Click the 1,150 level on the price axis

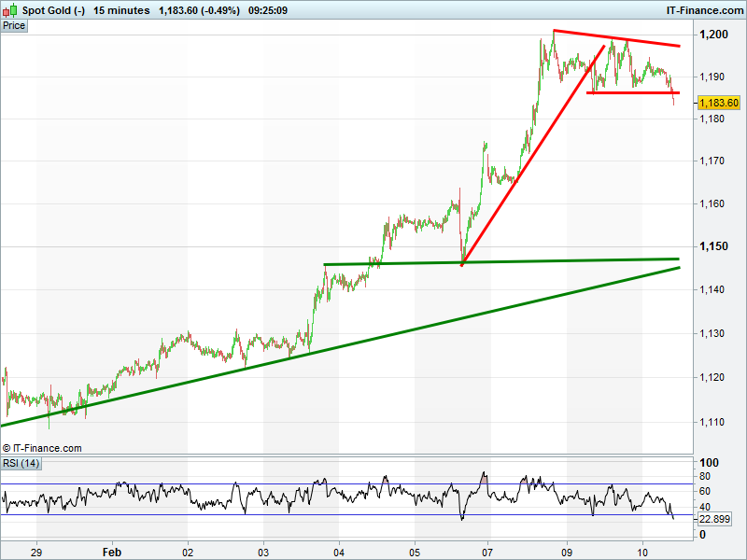point(716,247)
